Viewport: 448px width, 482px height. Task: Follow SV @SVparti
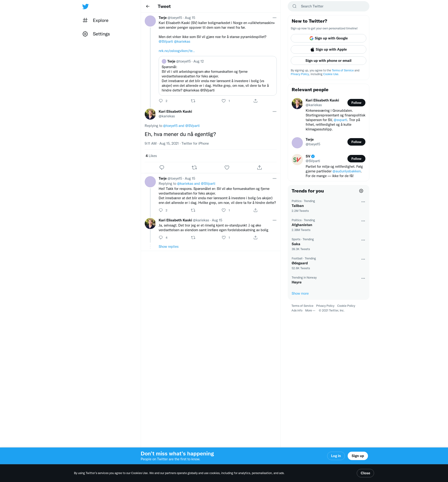tap(356, 159)
